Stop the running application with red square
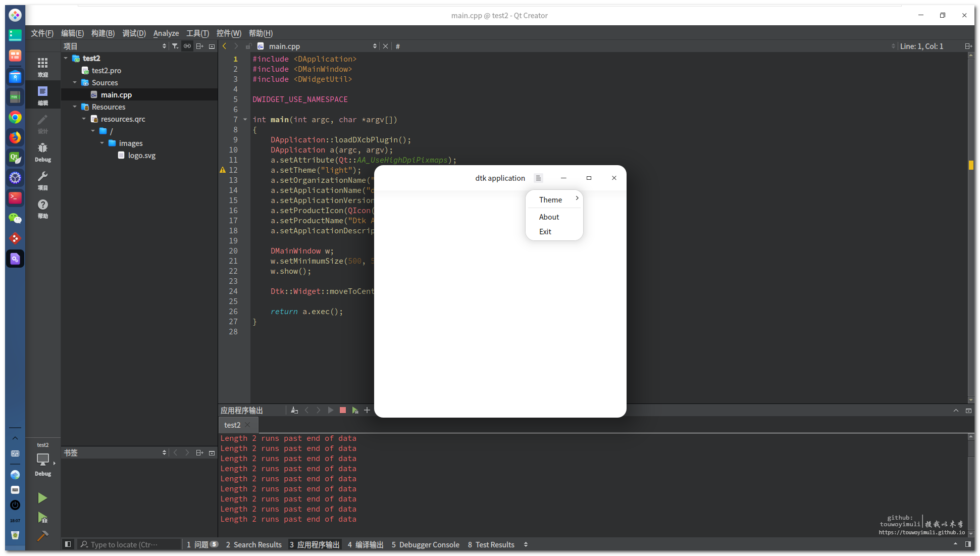980x556 pixels. [343, 411]
